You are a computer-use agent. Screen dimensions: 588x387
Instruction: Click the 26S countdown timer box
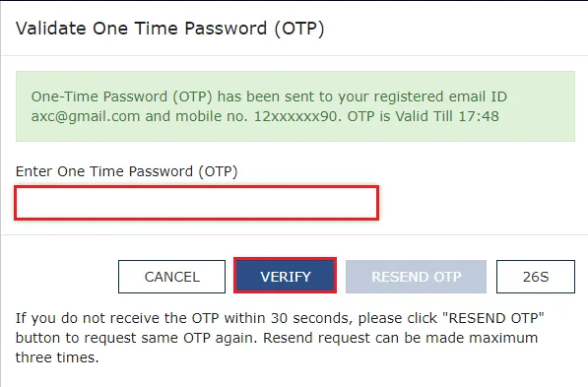(536, 277)
